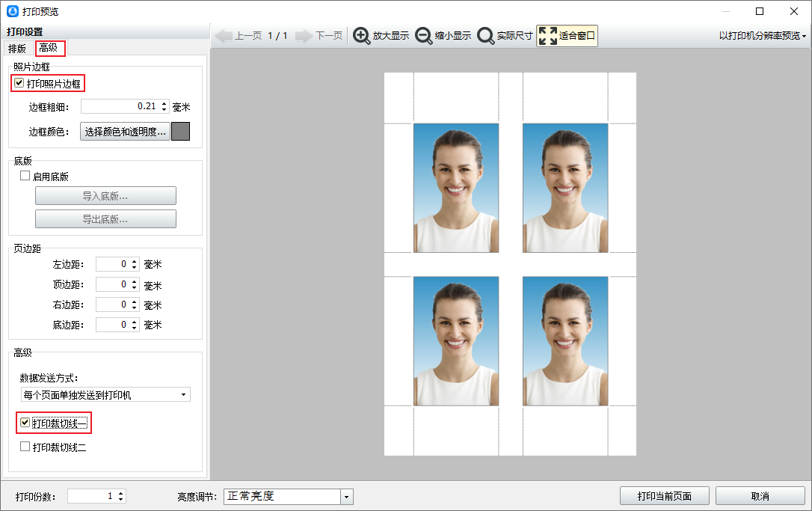Click the gray border color swatch

point(180,132)
